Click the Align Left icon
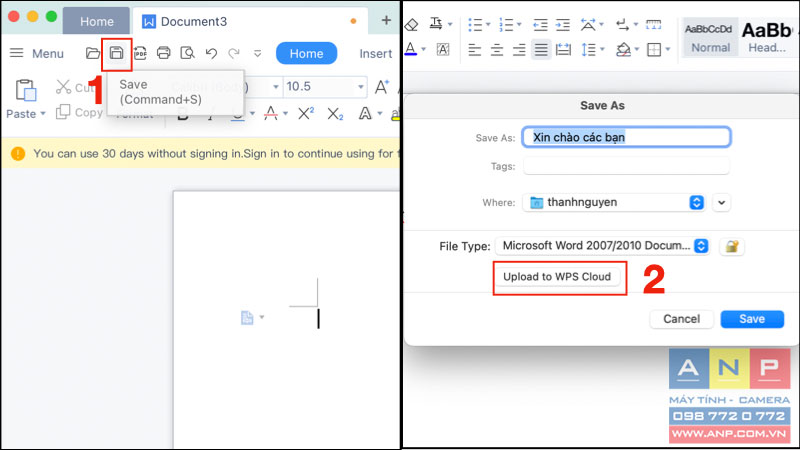800x450 pixels. [474, 50]
